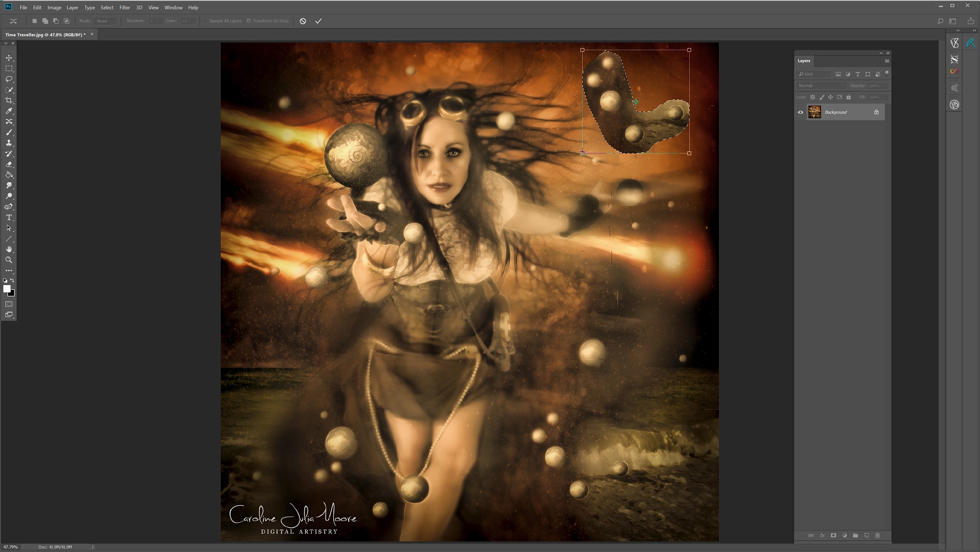
Task: Select the Clone Stamp tool
Action: 9,143
